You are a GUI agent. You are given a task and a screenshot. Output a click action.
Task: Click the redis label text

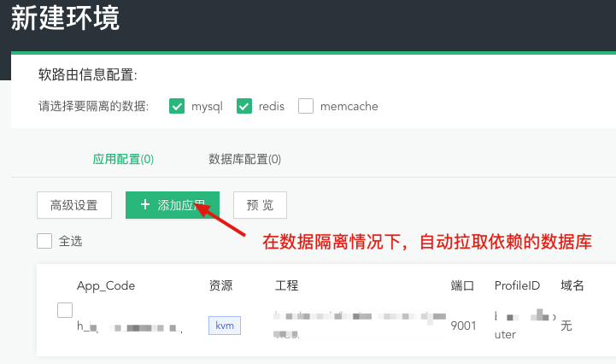pos(272,106)
